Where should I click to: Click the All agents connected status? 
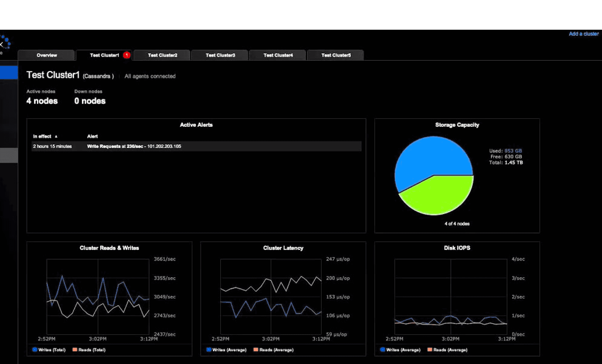(150, 76)
